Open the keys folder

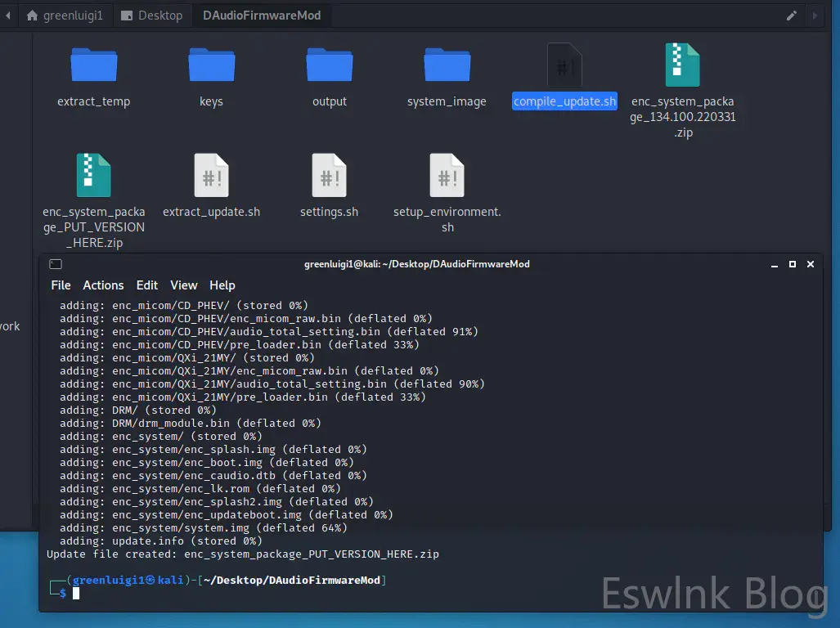[x=211, y=65]
